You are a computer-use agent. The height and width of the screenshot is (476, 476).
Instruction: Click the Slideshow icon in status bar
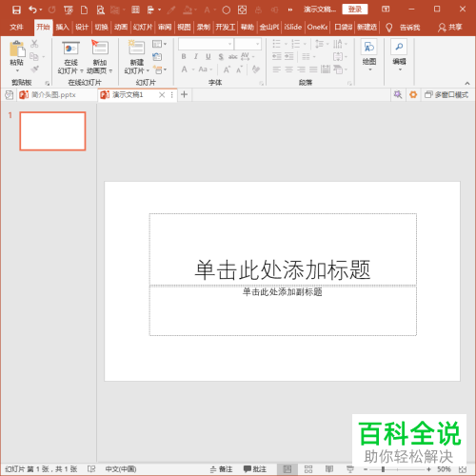pos(350,469)
